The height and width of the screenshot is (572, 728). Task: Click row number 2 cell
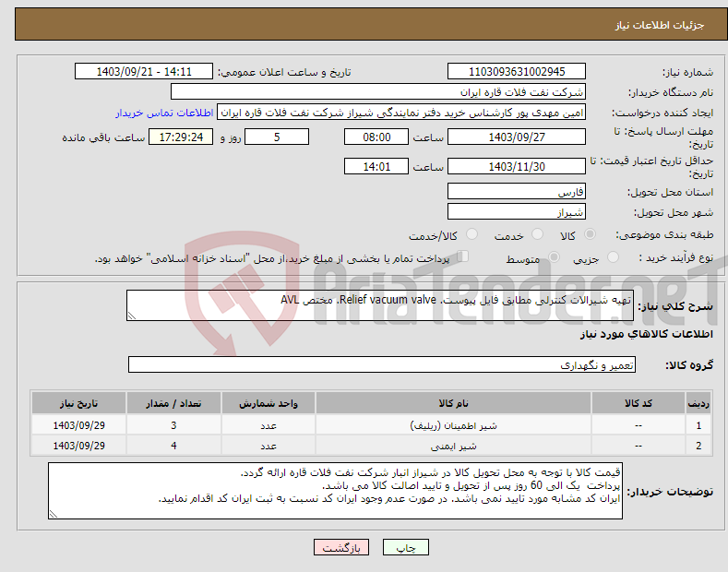(698, 446)
